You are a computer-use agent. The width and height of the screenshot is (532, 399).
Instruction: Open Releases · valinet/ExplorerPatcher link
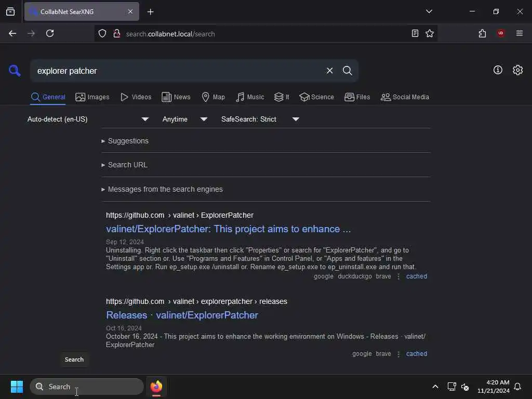pyautogui.click(x=182, y=315)
